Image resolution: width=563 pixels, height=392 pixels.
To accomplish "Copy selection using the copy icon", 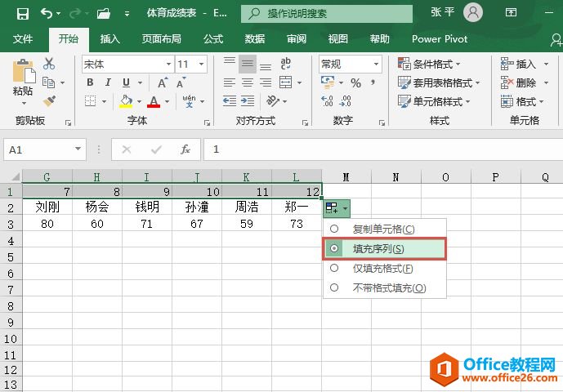I will click(x=48, y=82).
